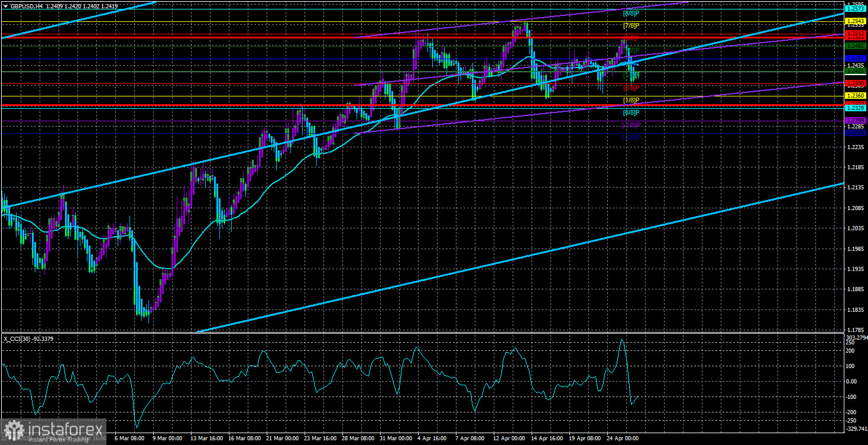
Task: Select the 4 Apr 16:00 time label
Action: pyautogui.click(x=433, y=438)
